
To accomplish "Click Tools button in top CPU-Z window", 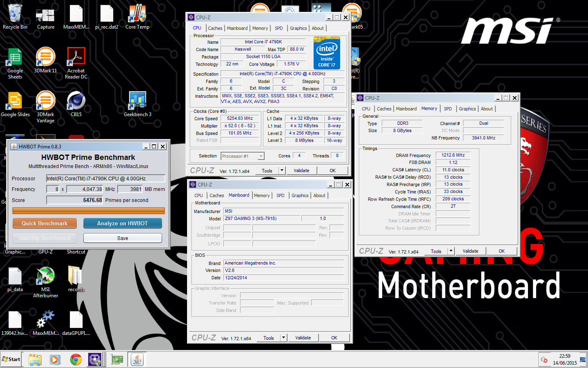I will (x=267, y=171).
